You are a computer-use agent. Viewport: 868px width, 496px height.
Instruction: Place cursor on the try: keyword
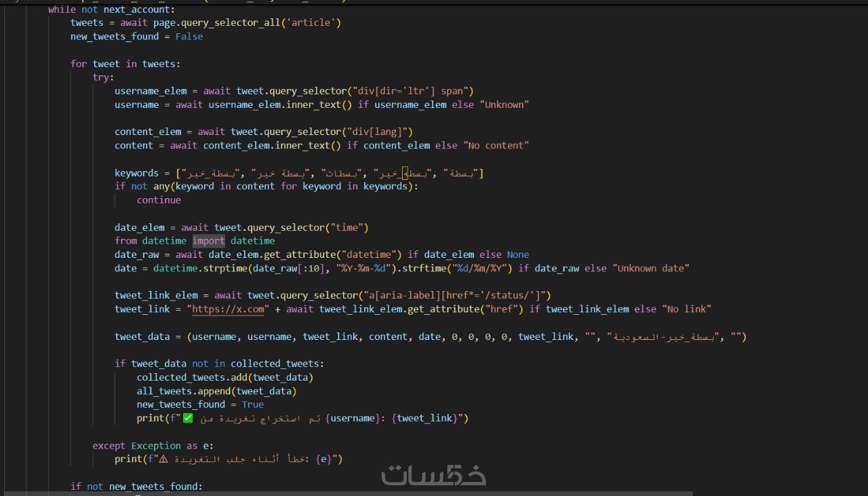pos(104,77)
